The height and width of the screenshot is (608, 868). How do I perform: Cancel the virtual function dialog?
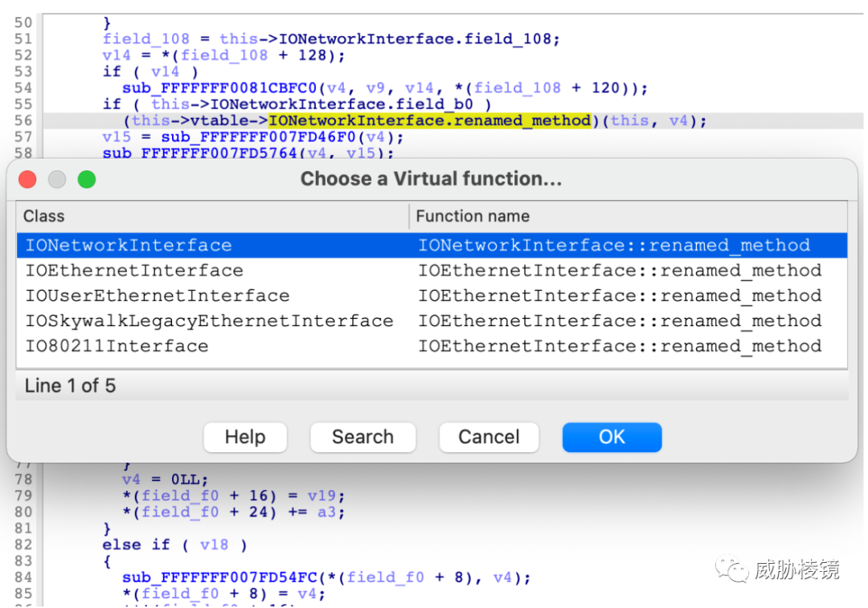(489, 437)
